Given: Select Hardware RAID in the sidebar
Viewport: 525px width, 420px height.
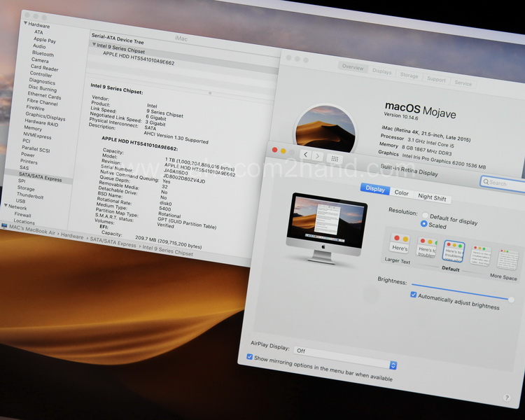Looking at the screenshot, I should coord(41,122).
